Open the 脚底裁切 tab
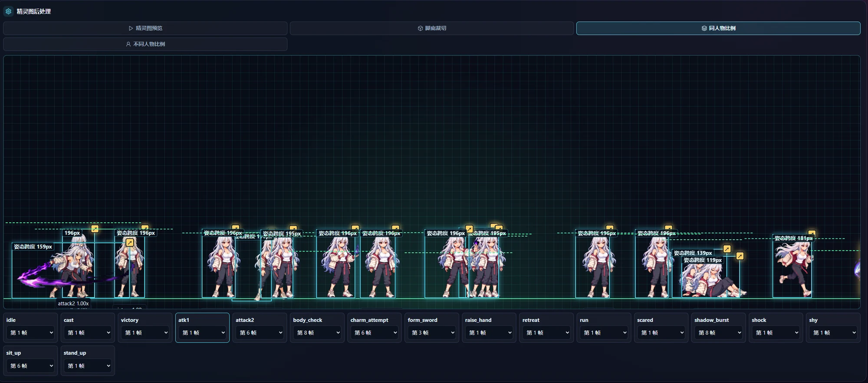This screenshot has height=383, width=868. pos(432,28)
